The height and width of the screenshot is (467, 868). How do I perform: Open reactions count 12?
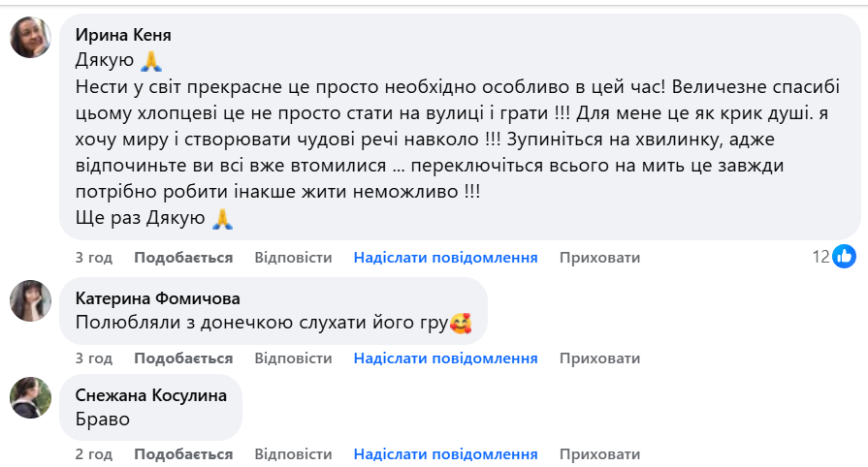[820, 257]
